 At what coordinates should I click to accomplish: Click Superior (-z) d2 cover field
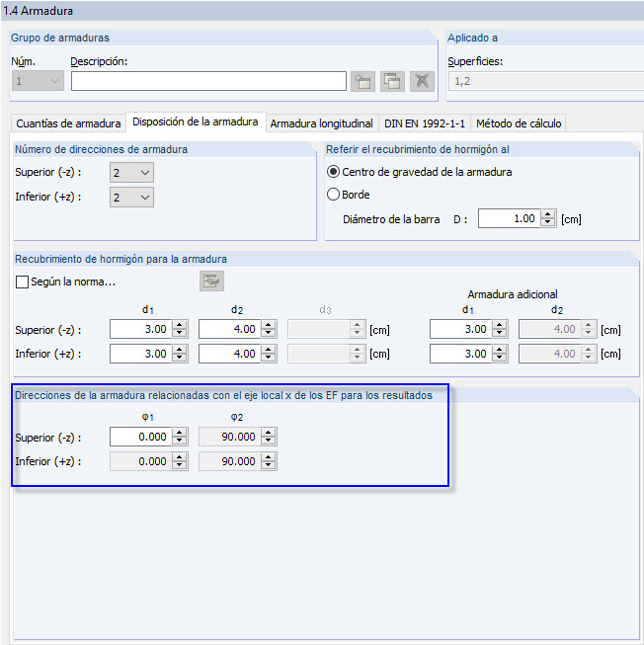click(x=229, y=329)
